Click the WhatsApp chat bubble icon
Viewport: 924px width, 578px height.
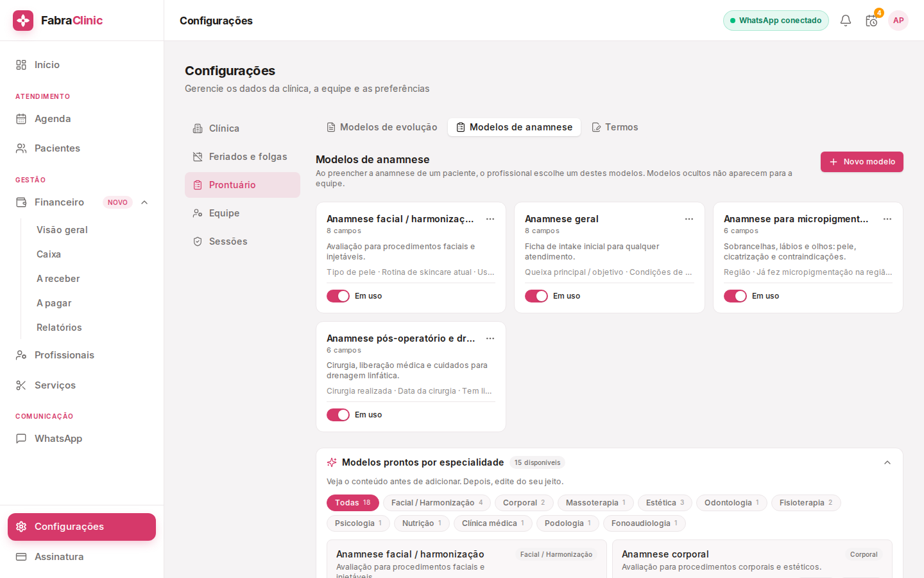pyautogui.click(x=21, y=439)
